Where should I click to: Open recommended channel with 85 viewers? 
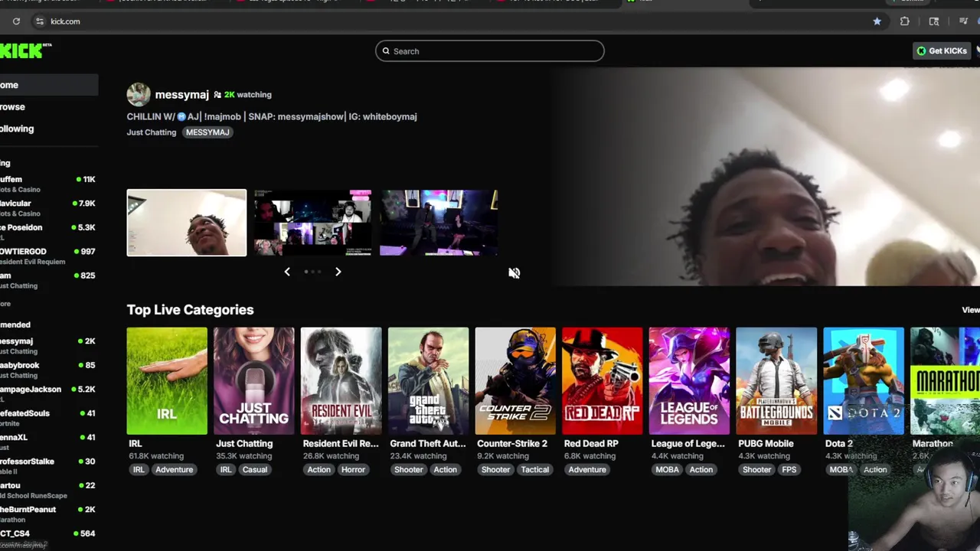[x=49, y=370]
